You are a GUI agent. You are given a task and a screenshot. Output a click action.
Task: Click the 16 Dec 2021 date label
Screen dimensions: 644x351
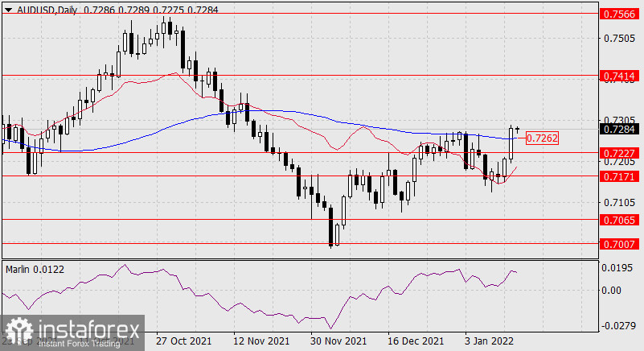click(416, 342)
